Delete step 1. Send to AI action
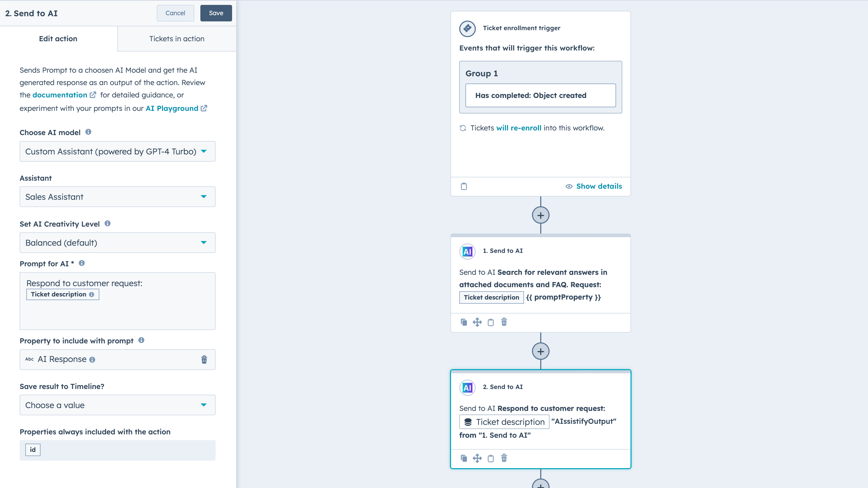 coord(504,322)
